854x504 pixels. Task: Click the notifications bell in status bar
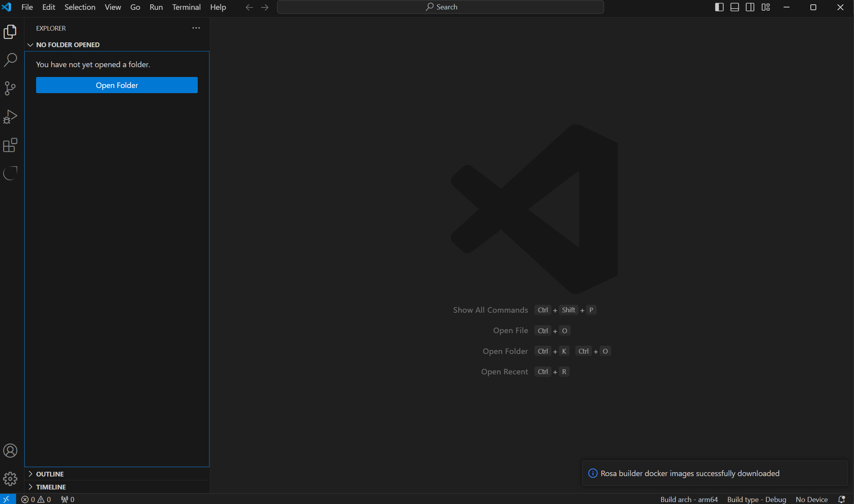[x=841, y=499]
